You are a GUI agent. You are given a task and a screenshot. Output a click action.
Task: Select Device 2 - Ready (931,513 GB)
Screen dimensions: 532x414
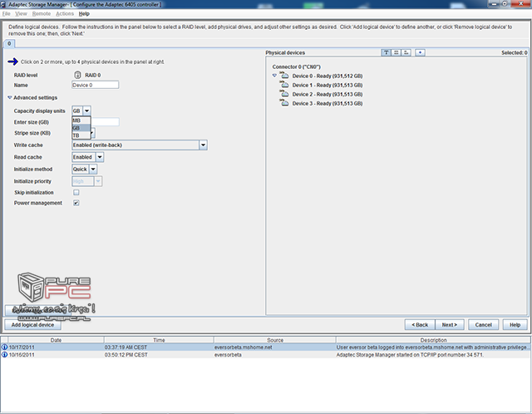(328, 94)
